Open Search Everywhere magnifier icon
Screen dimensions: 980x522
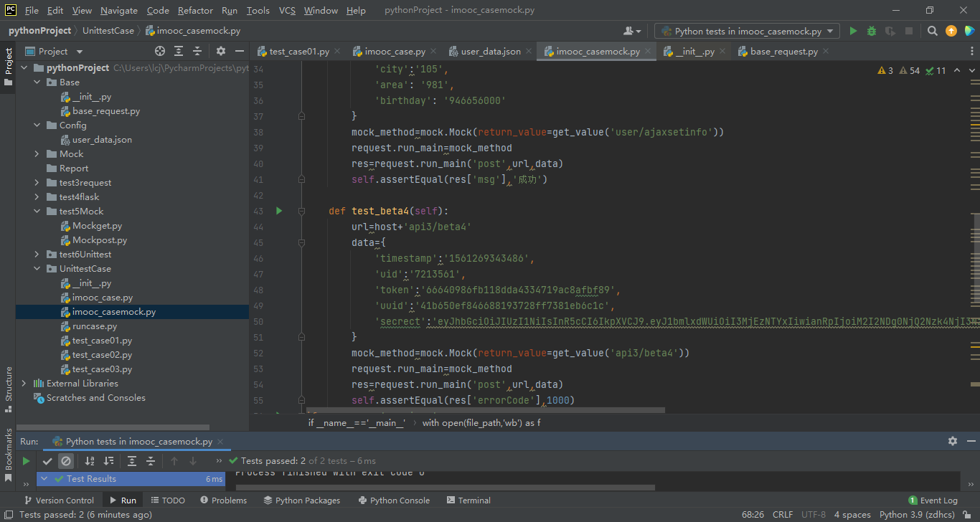[x=933, y=31]
